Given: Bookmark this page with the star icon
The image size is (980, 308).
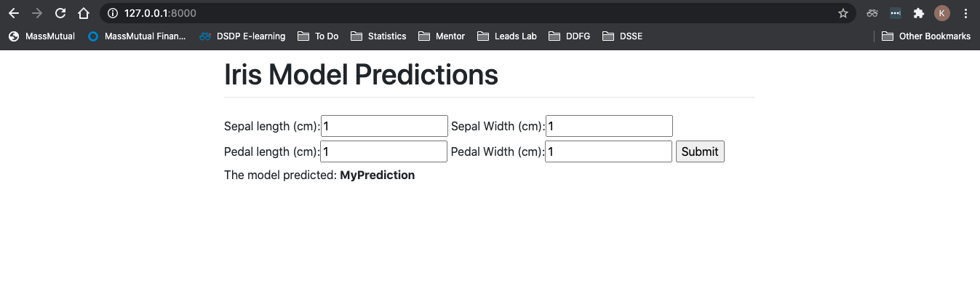Looking at the screenshot, I should click(843, 13).
